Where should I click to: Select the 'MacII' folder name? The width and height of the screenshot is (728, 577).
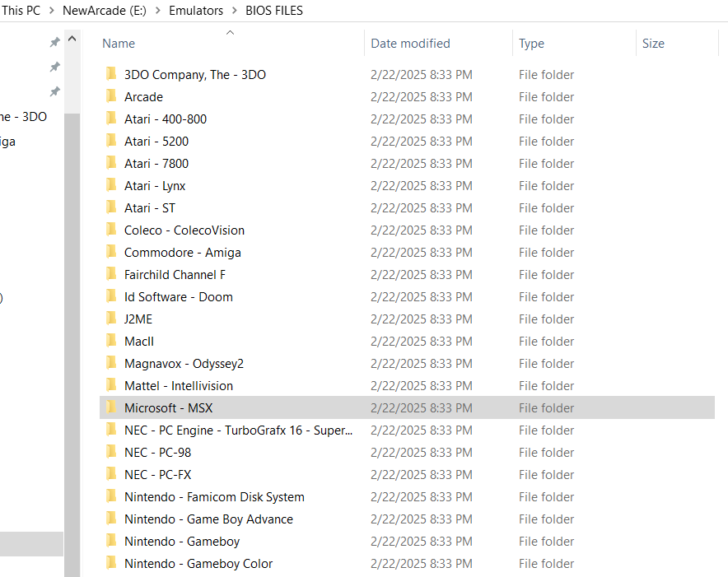click(139, 342)
